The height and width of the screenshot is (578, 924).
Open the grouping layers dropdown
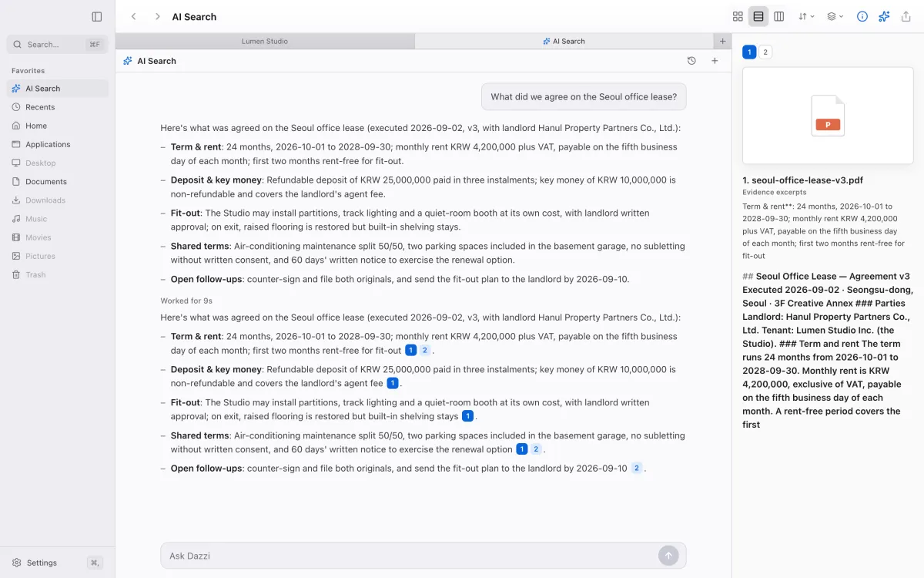click(835, 16)
